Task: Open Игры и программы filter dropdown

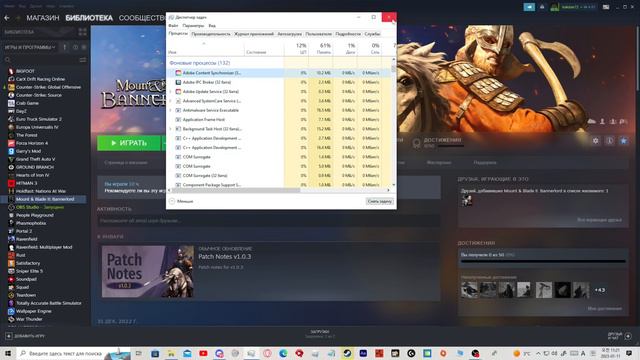Action: (30, 47)
